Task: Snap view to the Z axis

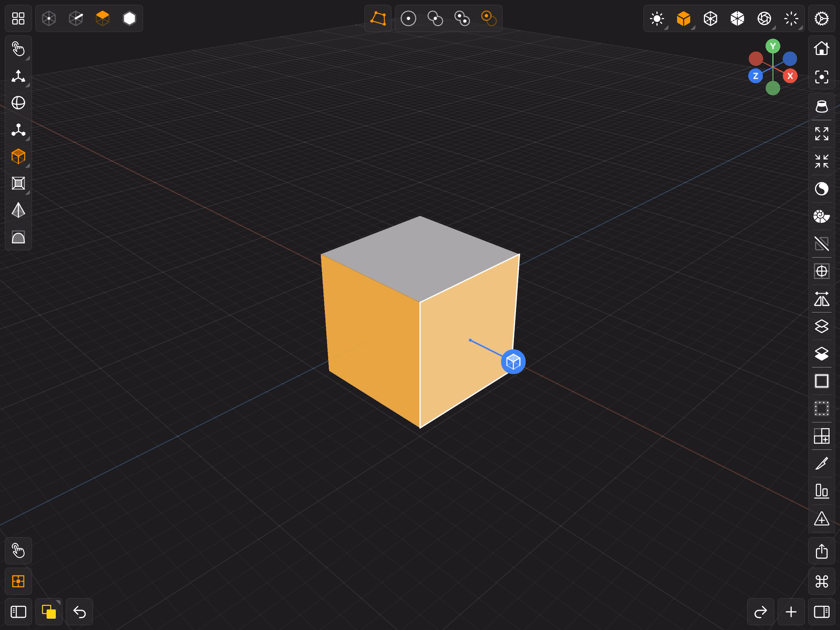Action: coord(756,76)
